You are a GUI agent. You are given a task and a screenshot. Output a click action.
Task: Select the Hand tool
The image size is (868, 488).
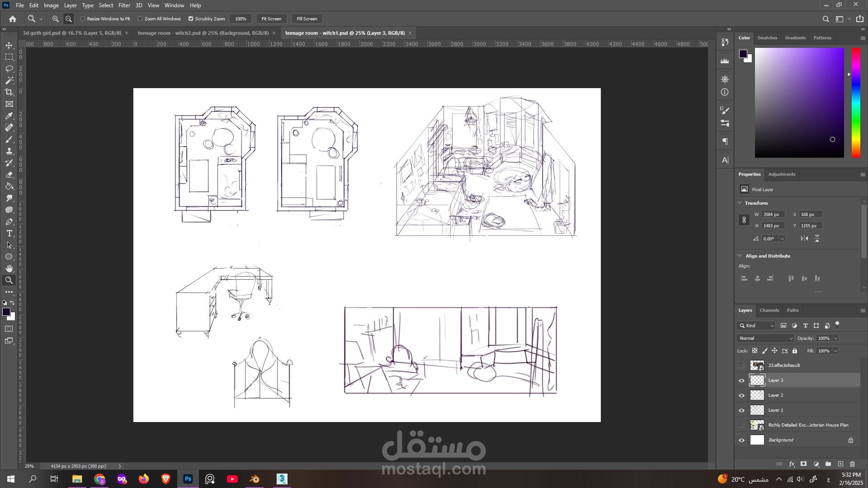pyautogui.click(x=9, y=268)
